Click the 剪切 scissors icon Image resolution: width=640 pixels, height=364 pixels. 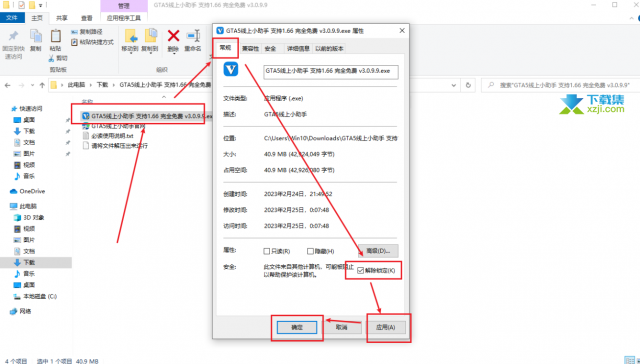coord(51,58)
